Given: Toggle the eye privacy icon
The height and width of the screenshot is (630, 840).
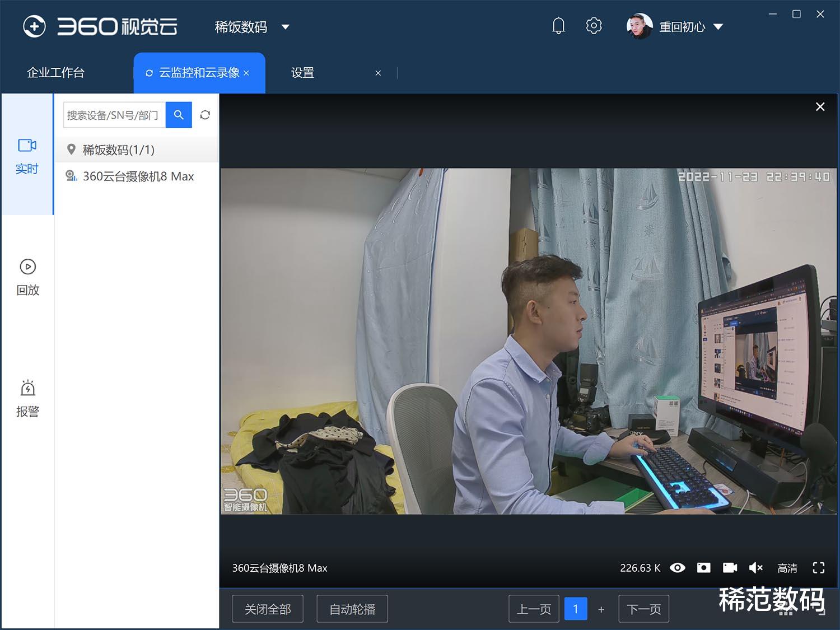Looking at the screenshot, I should click(678, 568).
